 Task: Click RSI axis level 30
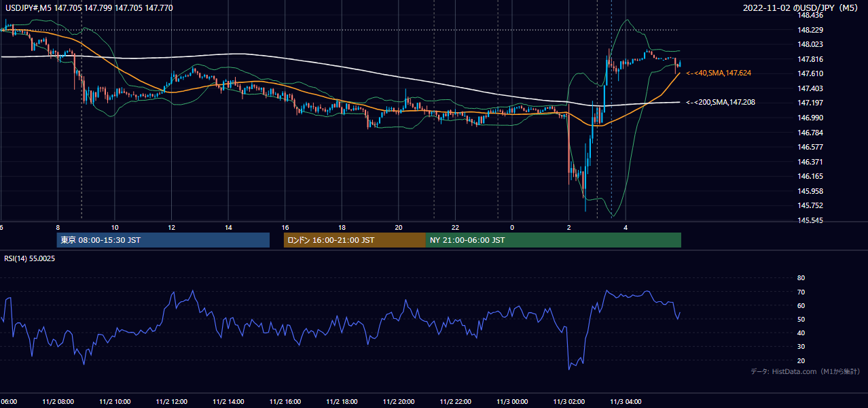[801, 347]
